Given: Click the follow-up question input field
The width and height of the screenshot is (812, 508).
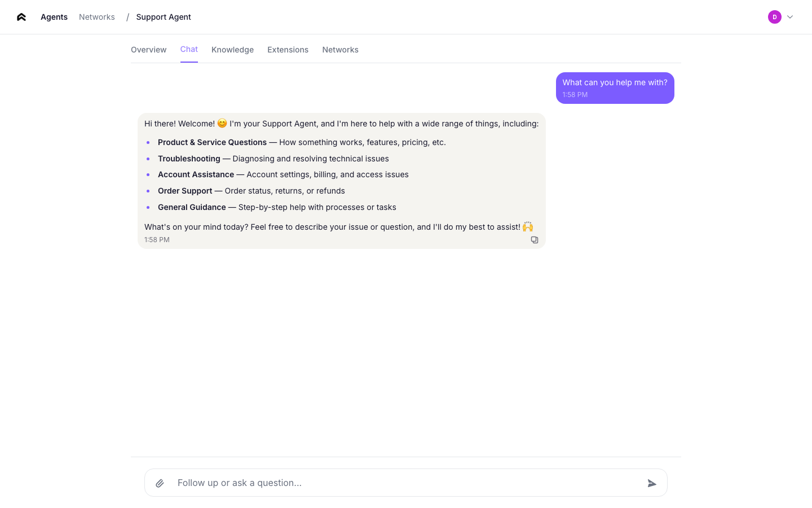Looking at the screenshot, I should [x=395, y=483].
